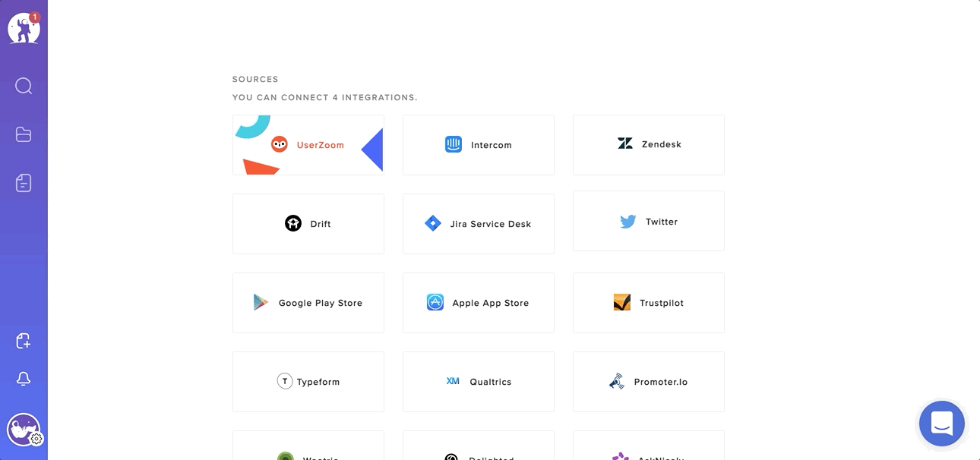This screenshot has width=980, height=460.
Task: Choose Jira Service Desk label
Action: click(491, 224)
